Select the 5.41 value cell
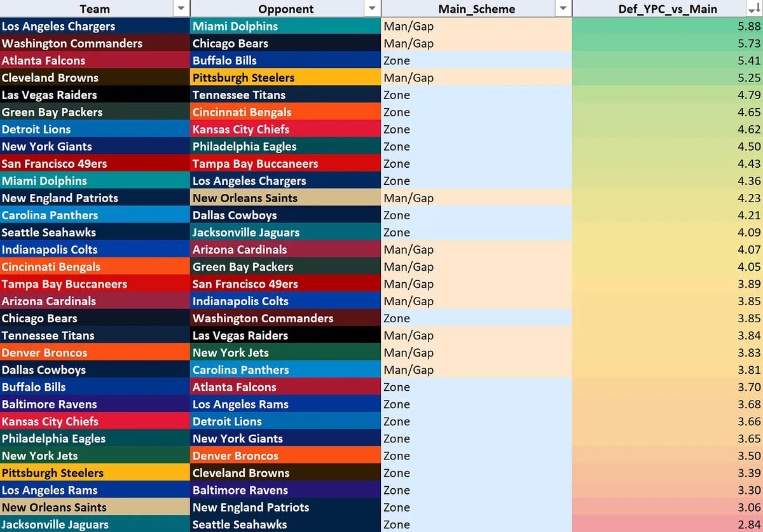 point(668,61)
